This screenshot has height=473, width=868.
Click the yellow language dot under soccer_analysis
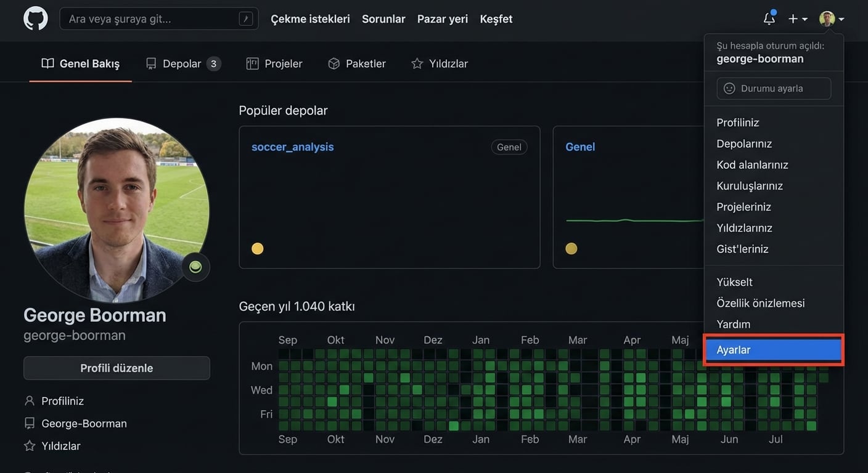point(258,249)
